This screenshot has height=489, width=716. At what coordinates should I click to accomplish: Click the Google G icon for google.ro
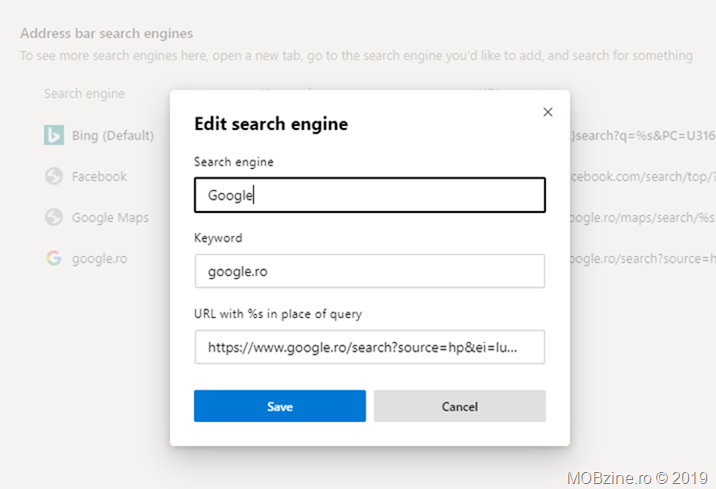pyautogui.click(x=54, y=258)
